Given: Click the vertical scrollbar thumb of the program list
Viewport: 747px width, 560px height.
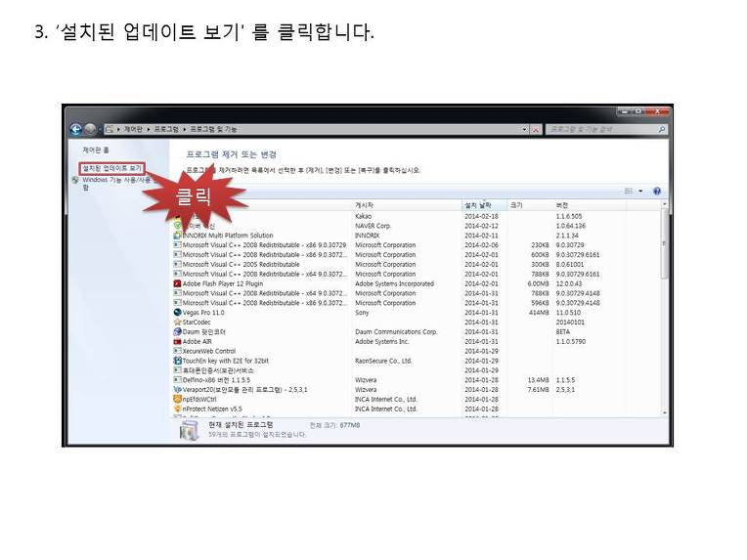Looking at the screenshot, I should (665, 244).
